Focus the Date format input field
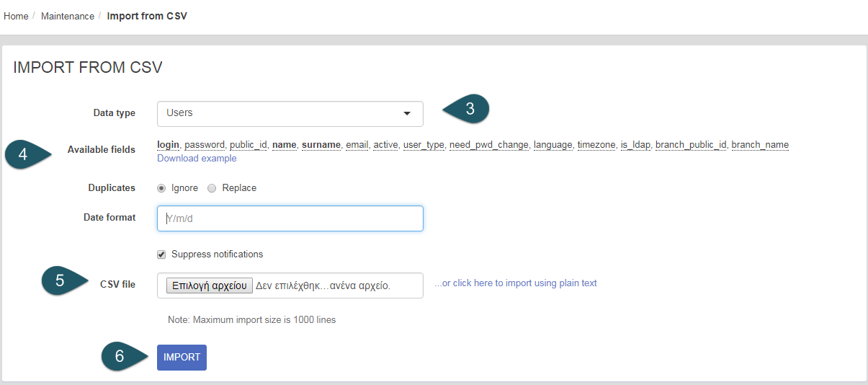The width and height of the screenshot is (868, 385). [x=290, y=218]
